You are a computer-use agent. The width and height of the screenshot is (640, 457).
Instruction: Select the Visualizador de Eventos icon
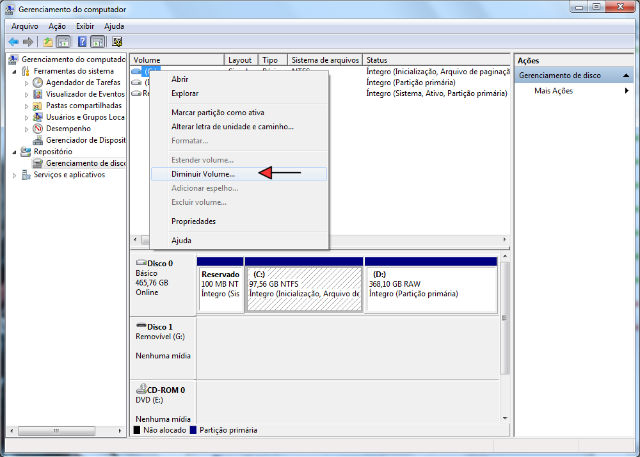(x=38, y=94)
